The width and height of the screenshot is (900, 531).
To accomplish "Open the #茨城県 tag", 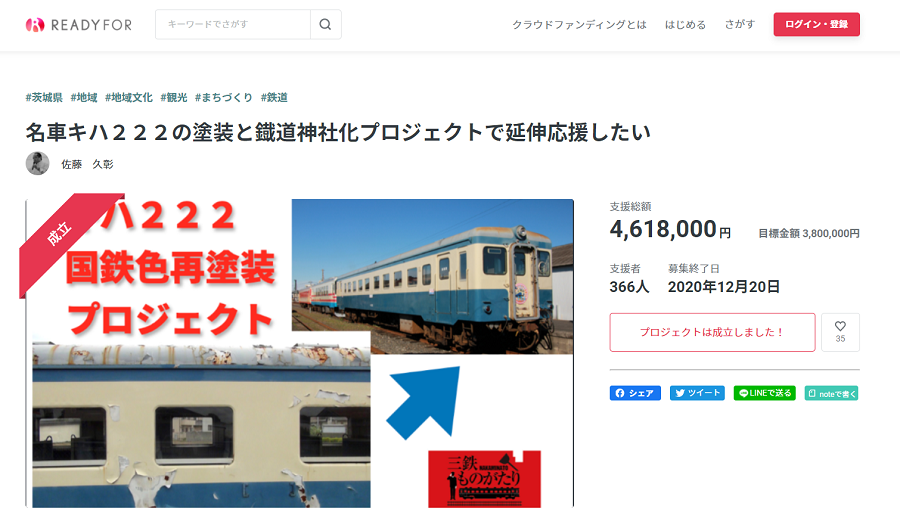I will click(x=44, y=98).
